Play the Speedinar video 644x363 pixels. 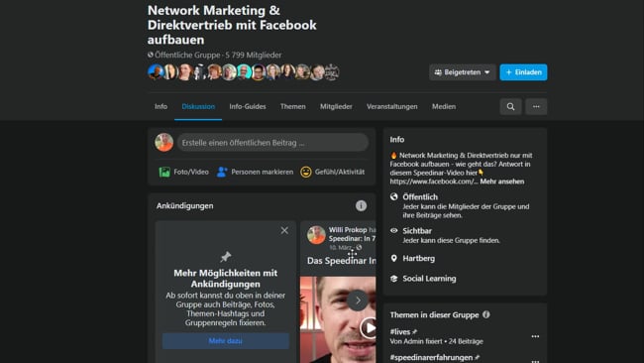(369, 327)
